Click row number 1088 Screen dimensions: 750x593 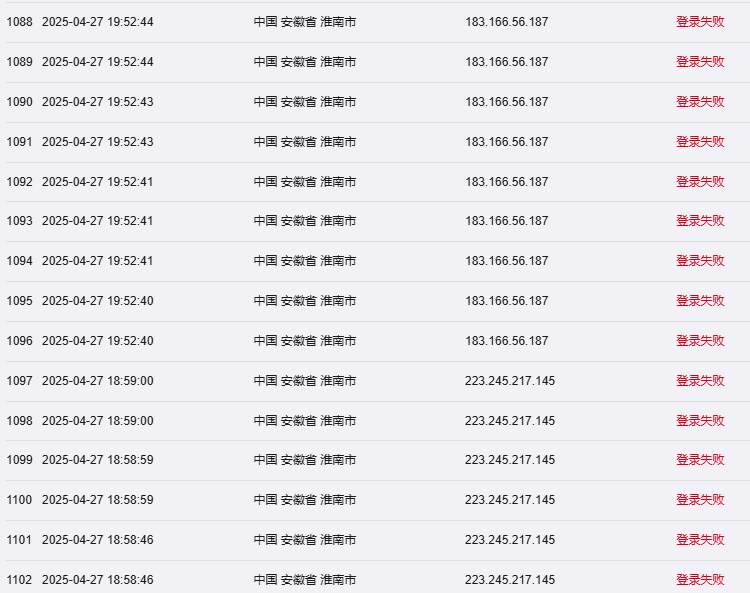pos(20,22)
